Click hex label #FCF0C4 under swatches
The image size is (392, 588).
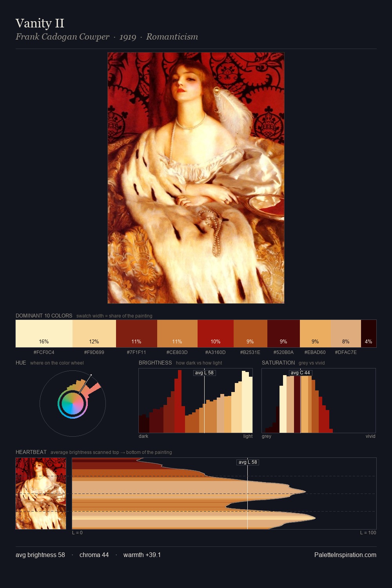(44, 352)
